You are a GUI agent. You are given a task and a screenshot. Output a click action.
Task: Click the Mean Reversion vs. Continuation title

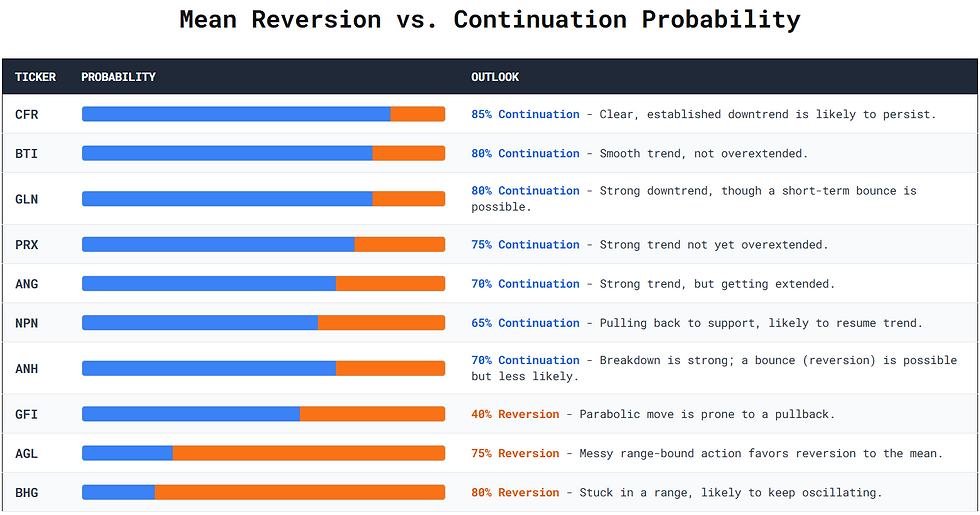tap(490, 19)
